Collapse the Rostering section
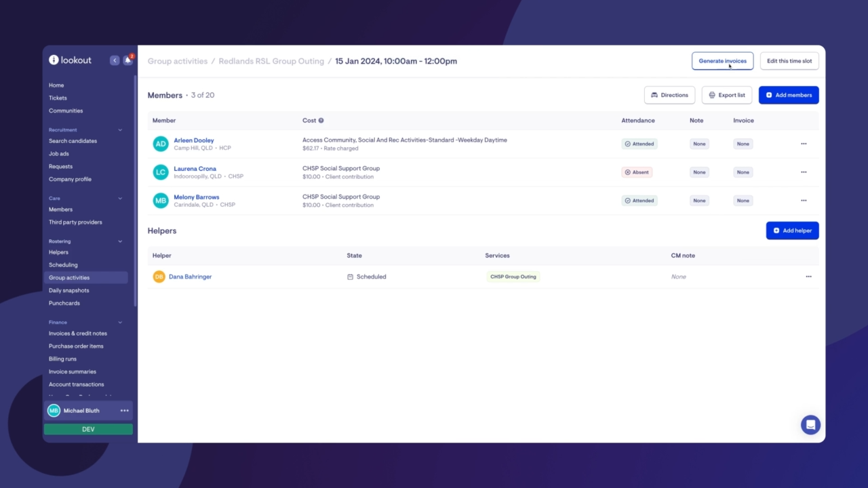 coord(120,241)
